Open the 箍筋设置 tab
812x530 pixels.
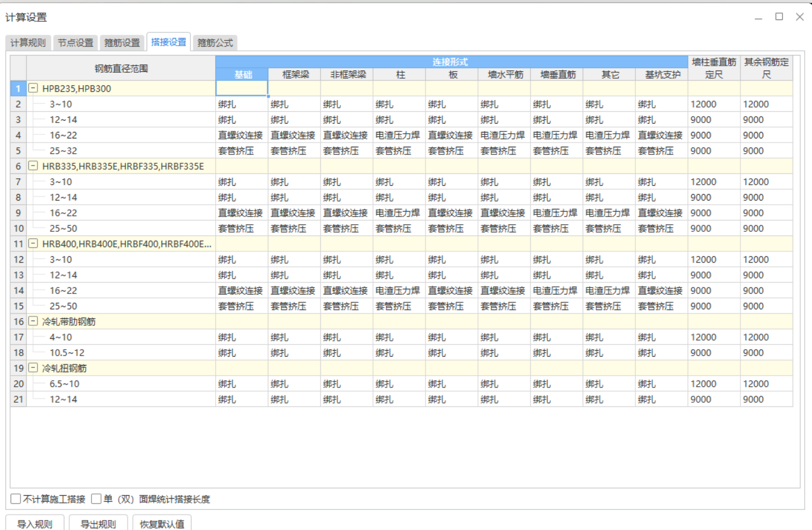coord(122,43)
